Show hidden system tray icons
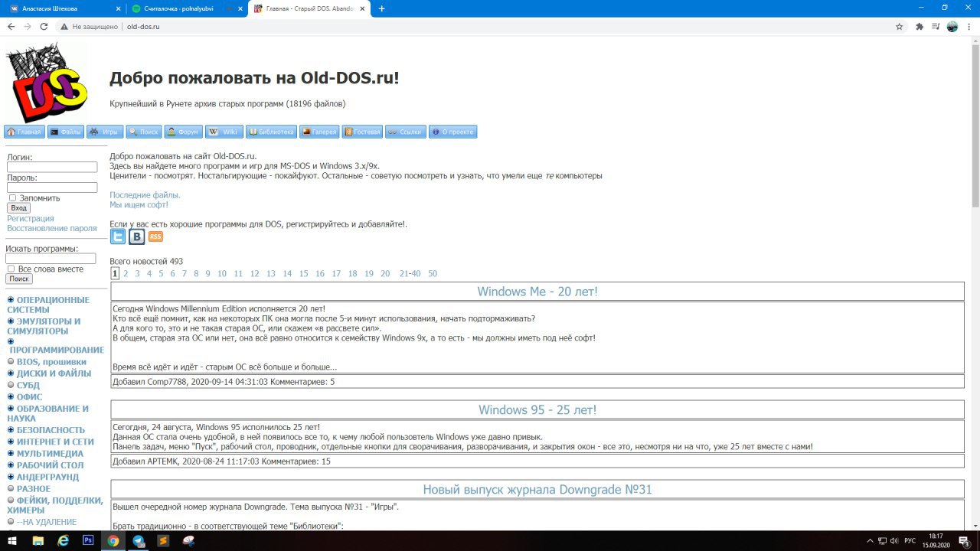 click(x=870, y=540)
